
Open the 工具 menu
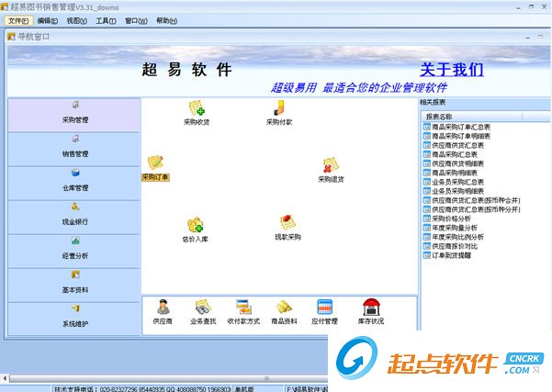point(106,21)
